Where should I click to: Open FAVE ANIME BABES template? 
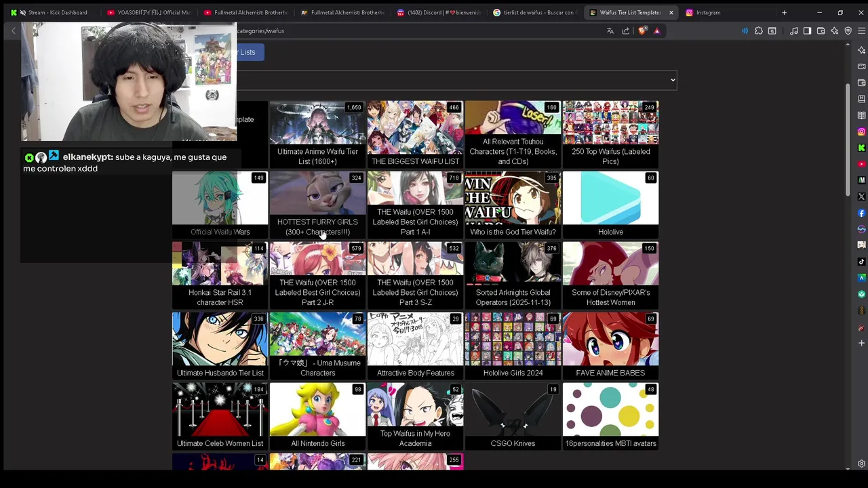[x=610, y=346]
